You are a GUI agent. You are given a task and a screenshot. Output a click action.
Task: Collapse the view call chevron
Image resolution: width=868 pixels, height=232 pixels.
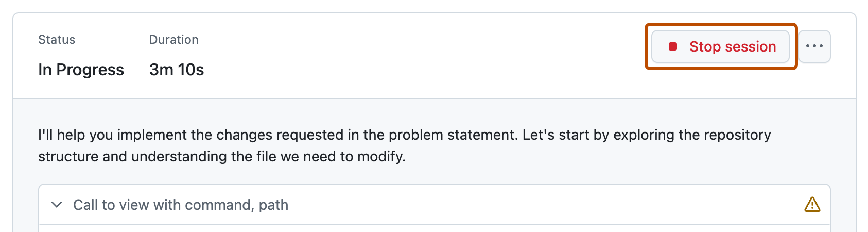tap(57, 205)
